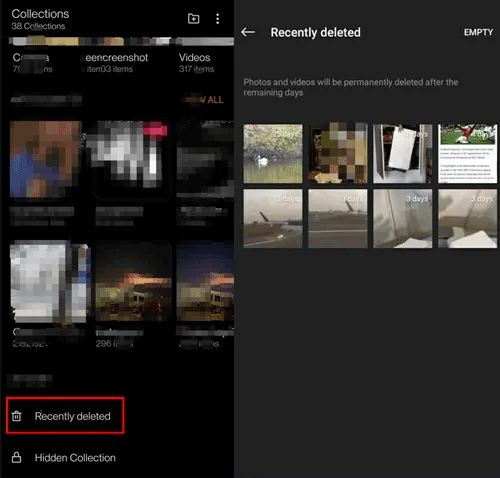Open the white pixelated album thumbnail
Viewport: 500px width, 478px height.
coord(50,282)
